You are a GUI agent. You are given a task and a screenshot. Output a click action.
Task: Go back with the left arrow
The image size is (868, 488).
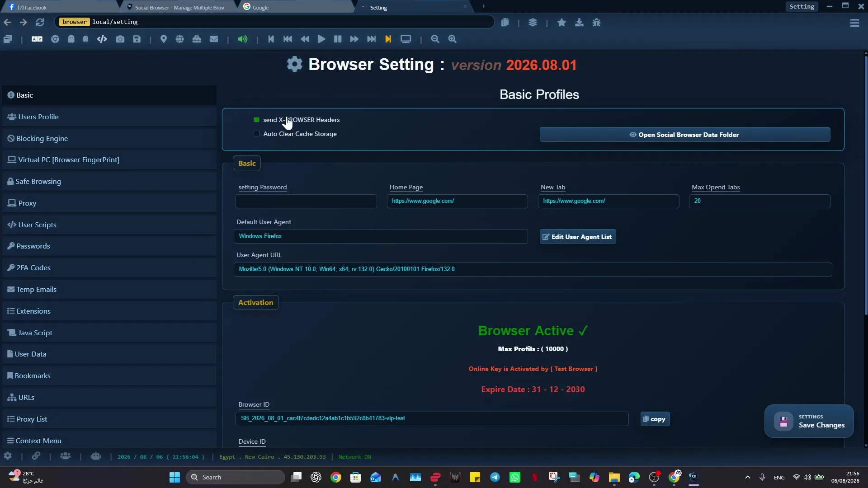[x=7, y=22]
